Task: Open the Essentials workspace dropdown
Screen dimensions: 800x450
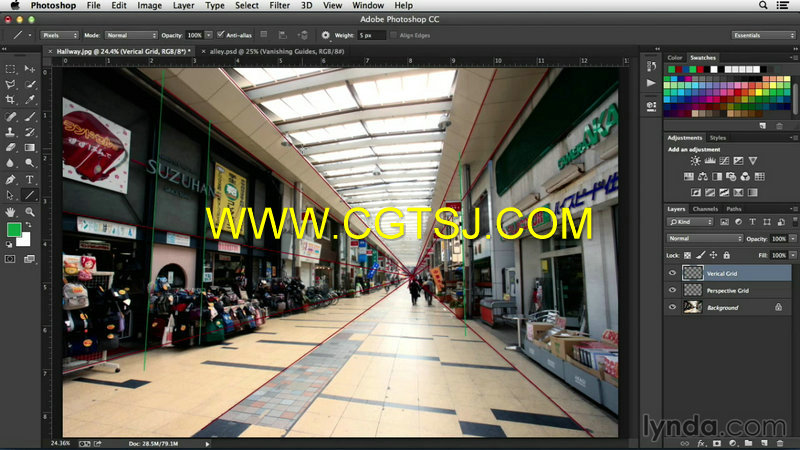Action: [763, 35]
